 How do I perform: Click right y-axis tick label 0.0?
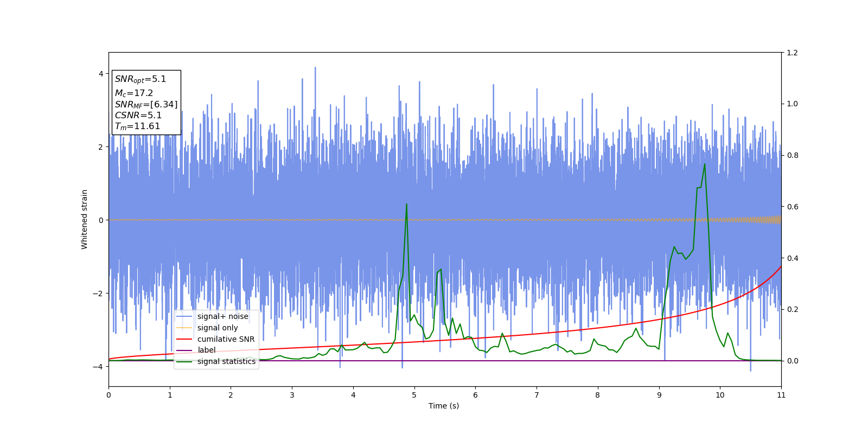point(792,361)
